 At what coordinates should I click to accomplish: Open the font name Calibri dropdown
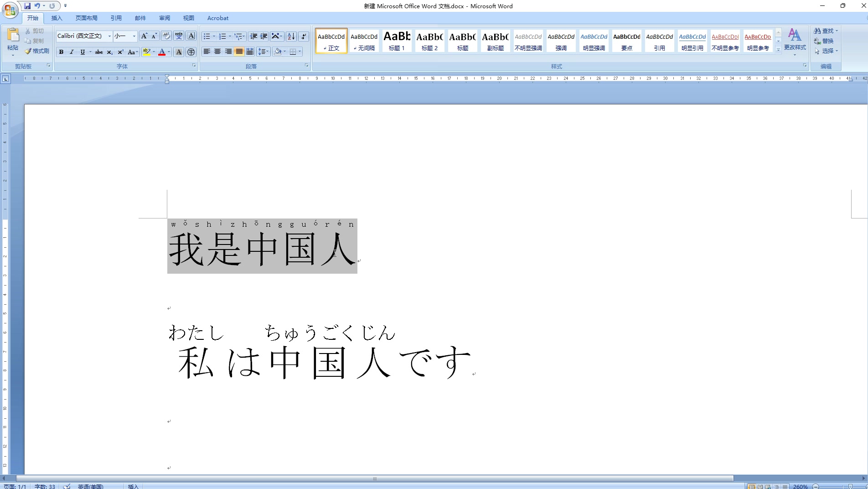point(109,36)
